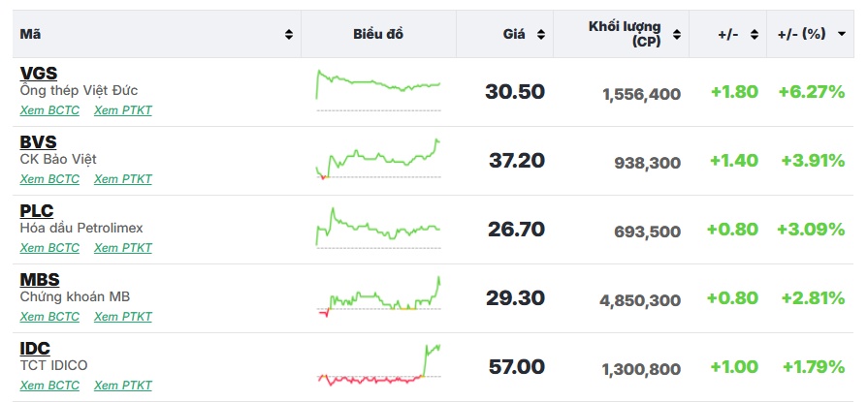This screenshot has width=868, height=402.
Task: Click the descending arrow on +/- (%) column
Action: pos(841,34)
